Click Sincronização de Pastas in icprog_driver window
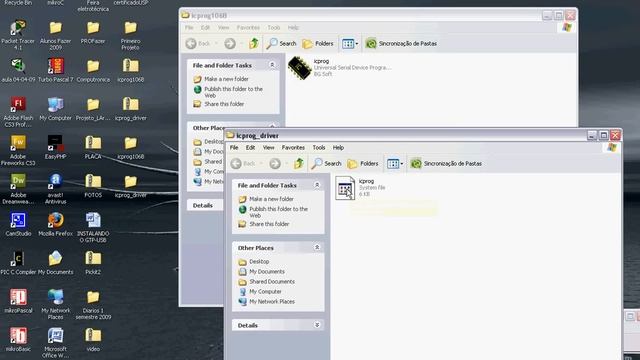Screen dimensions: 640x360 pyautogui.click(x=446, y=164)
